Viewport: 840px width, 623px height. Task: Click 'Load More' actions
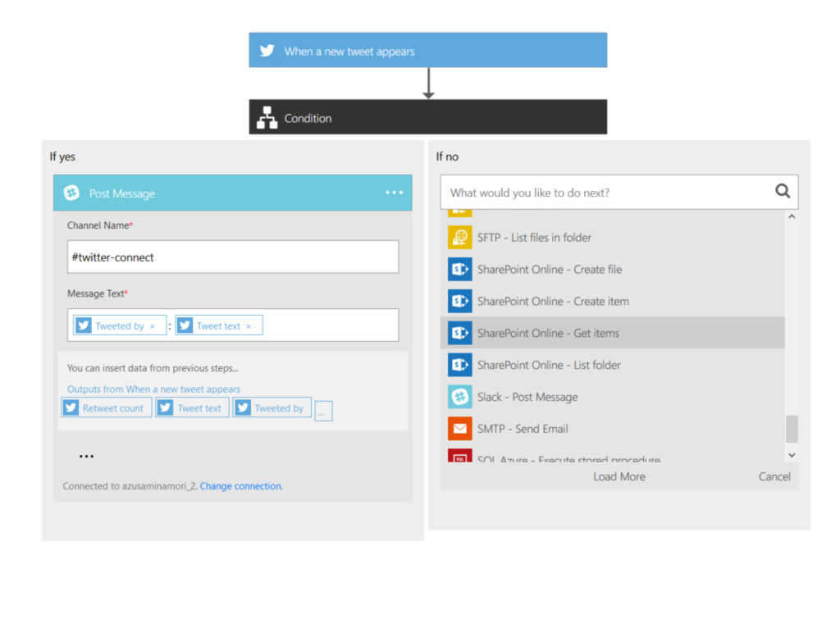click(619, 476)
